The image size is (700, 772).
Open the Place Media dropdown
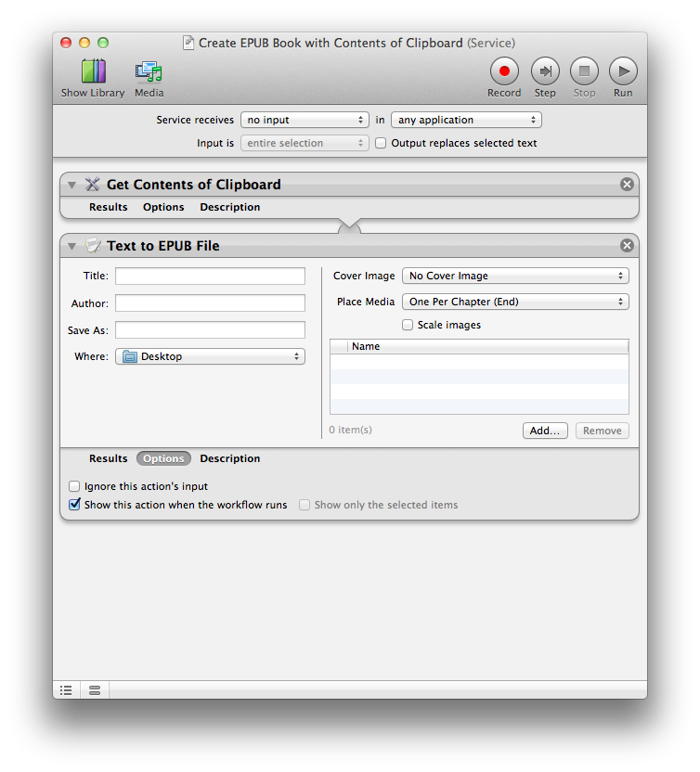[x=515, y=302]
